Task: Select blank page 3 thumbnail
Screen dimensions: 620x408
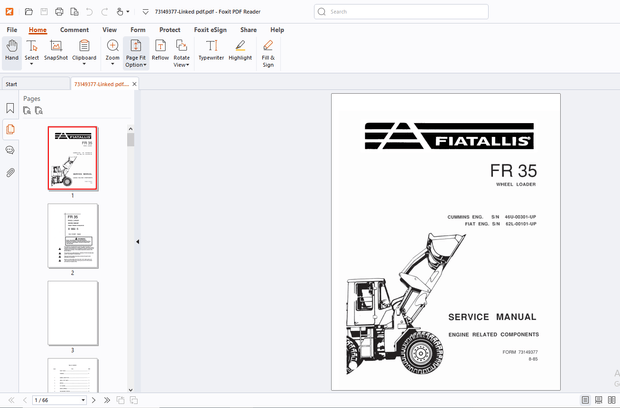Action: tap(73, 313)
